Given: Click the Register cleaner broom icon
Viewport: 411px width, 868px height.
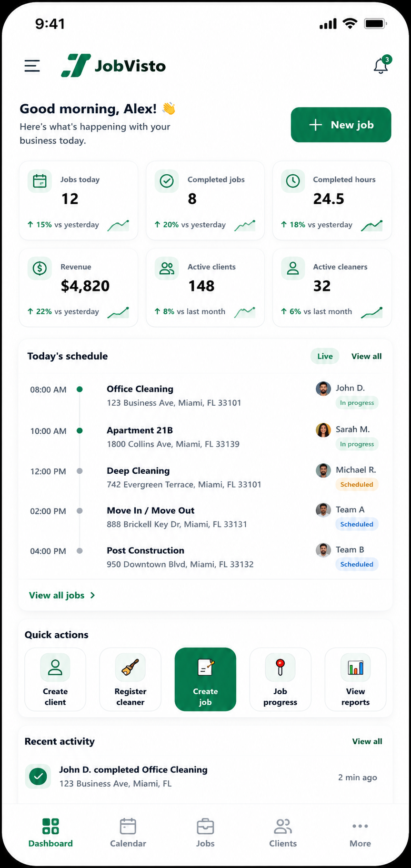Looking at the screenshot, I should point(130,667).
